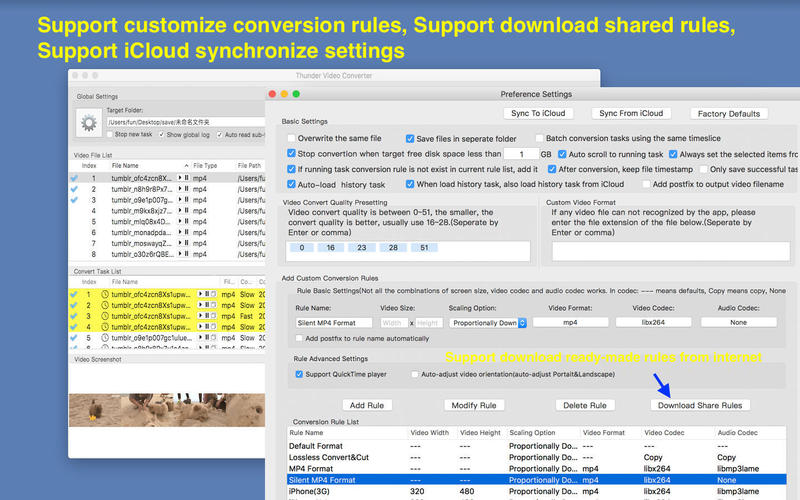Toggle After conversion, keep file timestamp
Screen dimensions: 800x500
point(552,169)
